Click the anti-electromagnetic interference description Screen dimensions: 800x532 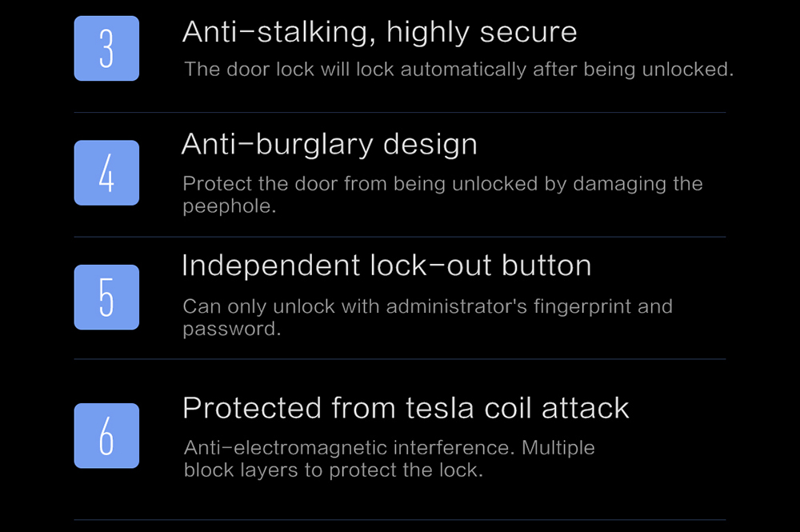(390, 458)
